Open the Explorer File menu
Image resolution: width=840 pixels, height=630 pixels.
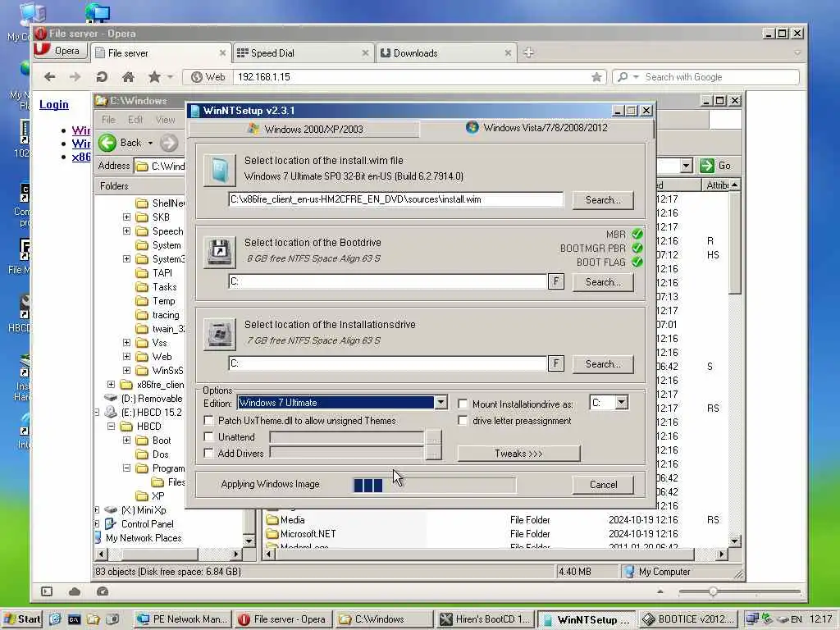point(108,120)
